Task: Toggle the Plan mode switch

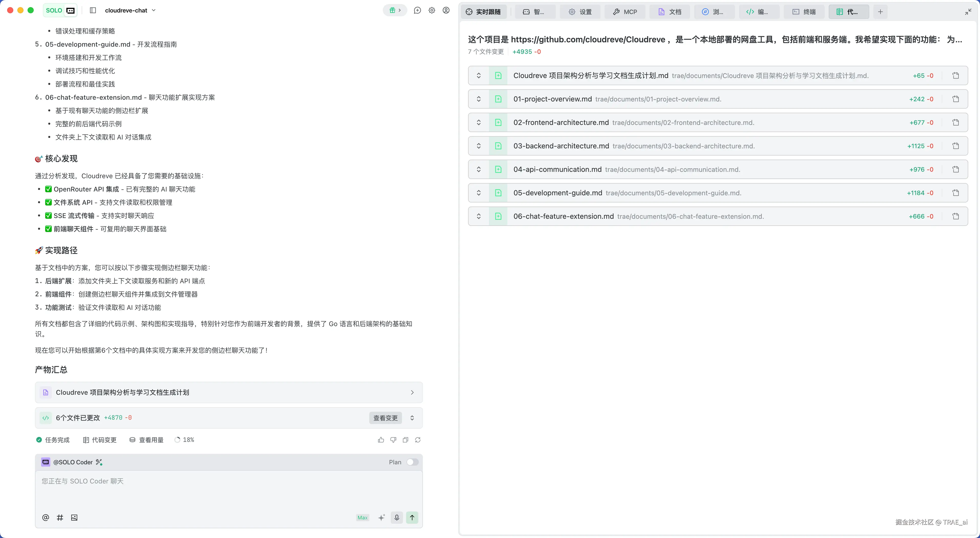Action: (412, 462)
